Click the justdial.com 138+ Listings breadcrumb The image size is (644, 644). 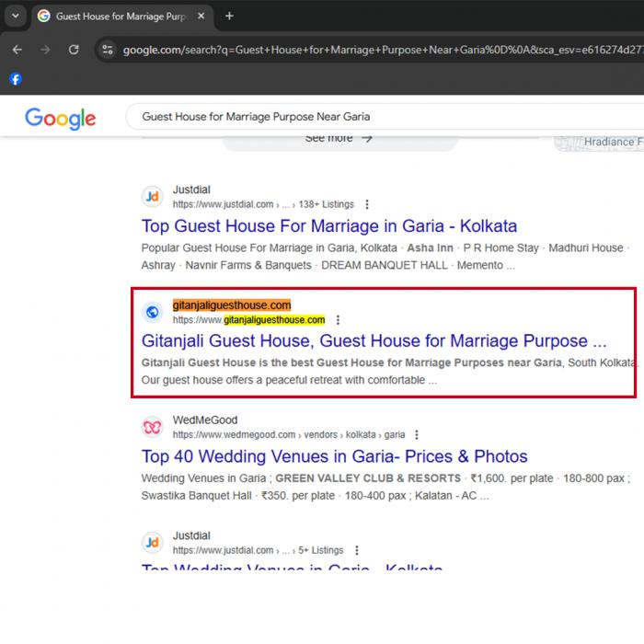pos(263,204)
